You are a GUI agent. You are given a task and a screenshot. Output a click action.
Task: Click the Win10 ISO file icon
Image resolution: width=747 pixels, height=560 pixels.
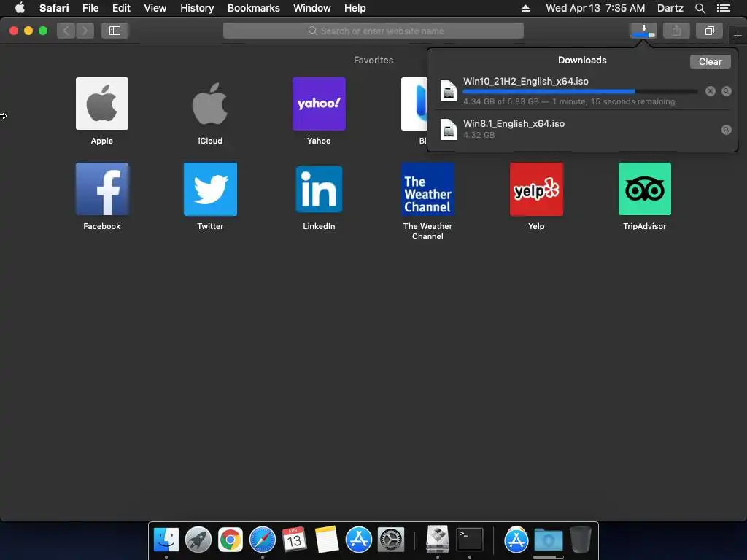449,91
